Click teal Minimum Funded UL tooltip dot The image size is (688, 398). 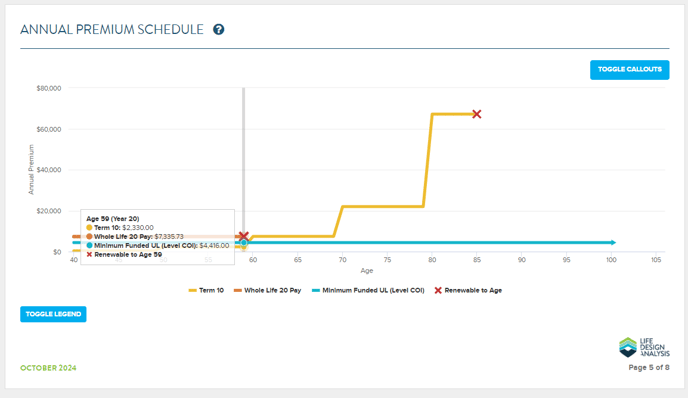point(89,246)
